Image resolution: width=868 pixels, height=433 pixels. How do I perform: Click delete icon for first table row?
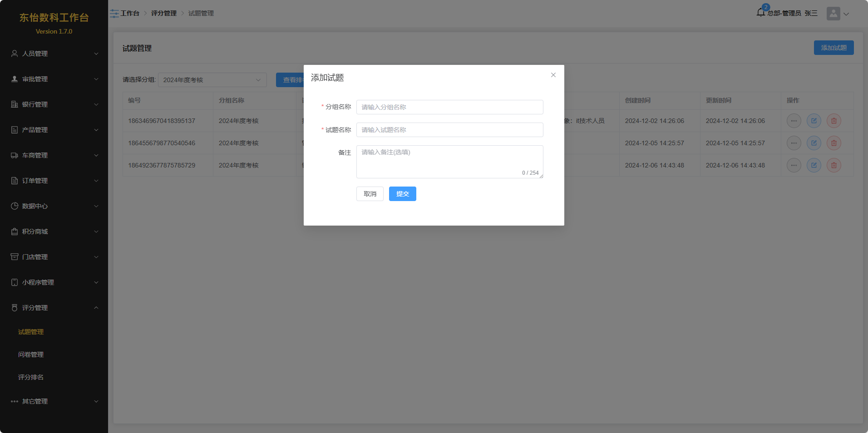[833, 121]
